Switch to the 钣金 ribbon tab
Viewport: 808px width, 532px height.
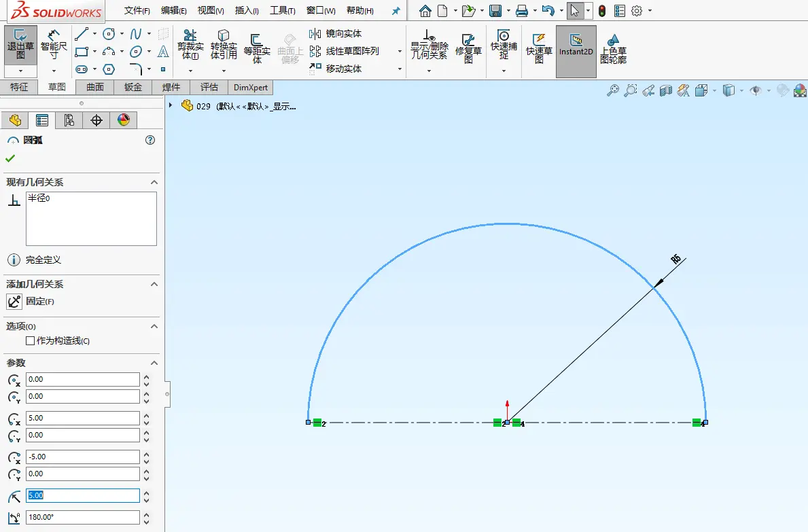[133, 87]
